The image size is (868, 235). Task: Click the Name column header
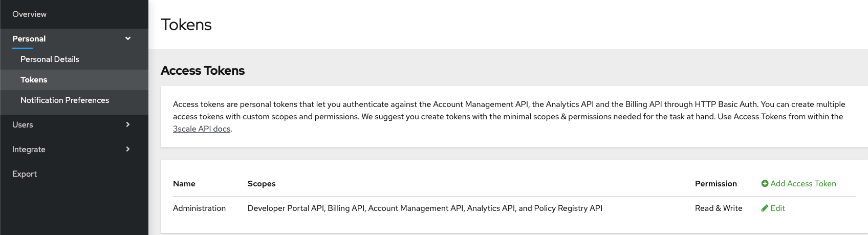point(184,184)
